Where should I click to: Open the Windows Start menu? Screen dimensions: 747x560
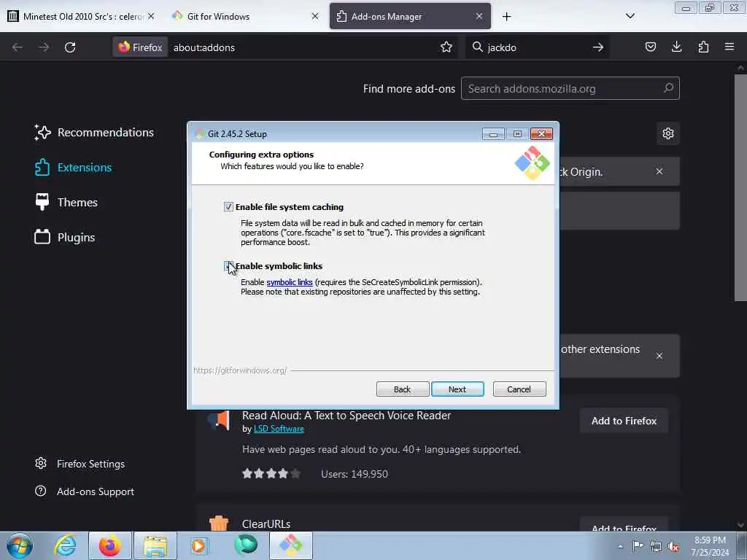tap(20, 545)
